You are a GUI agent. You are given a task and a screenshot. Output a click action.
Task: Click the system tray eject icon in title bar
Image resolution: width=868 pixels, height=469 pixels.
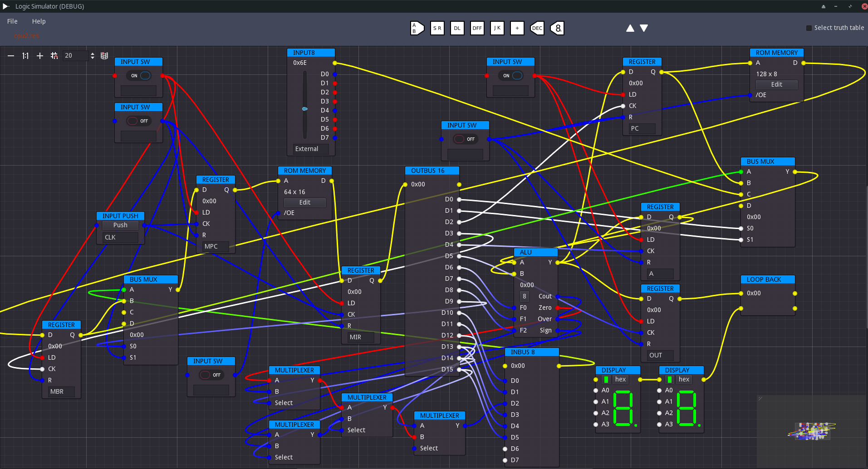824,6
